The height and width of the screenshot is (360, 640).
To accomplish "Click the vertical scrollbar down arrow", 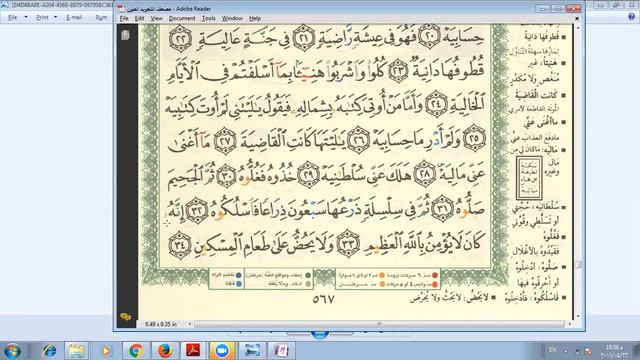I will [x=578, y=316].
